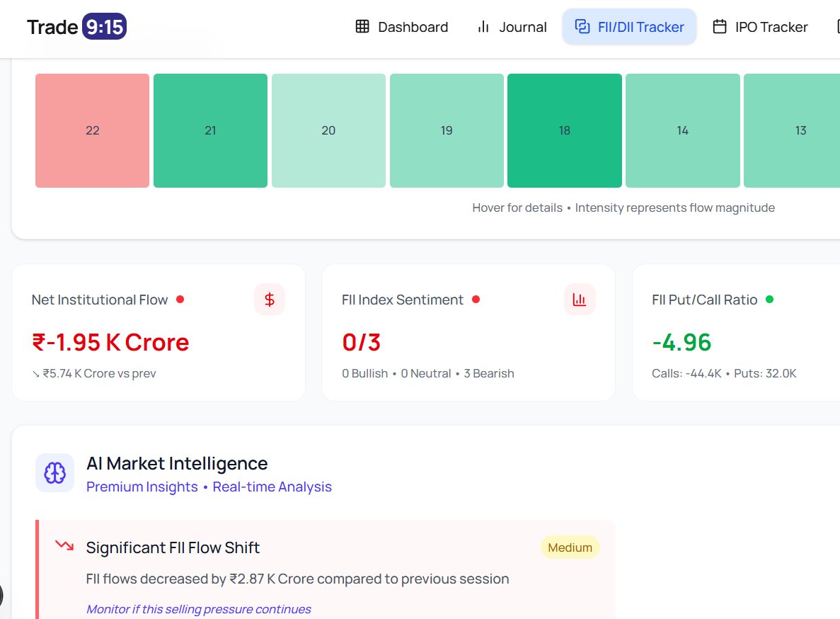Click the brain icon beside AI Market Intelligence
The height and width of the screenshot is (619, 840).
coord(54,473)
